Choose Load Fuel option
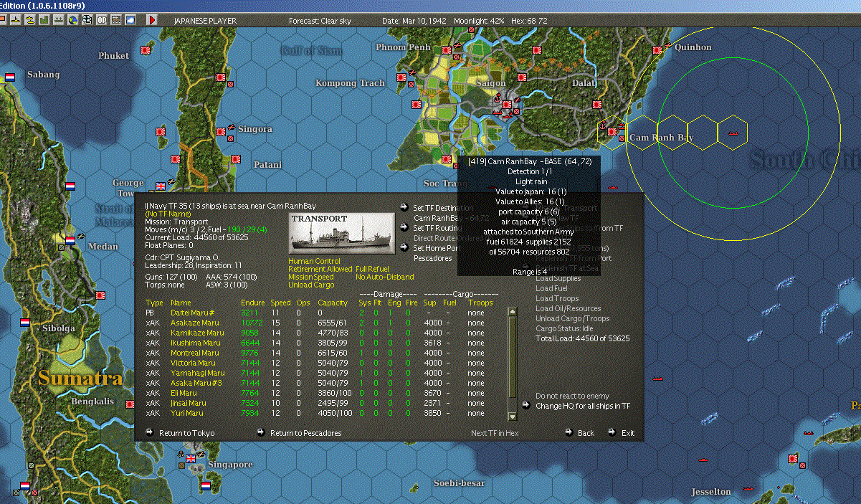Viewport: 861px width, 504px height. coord(552,288)
